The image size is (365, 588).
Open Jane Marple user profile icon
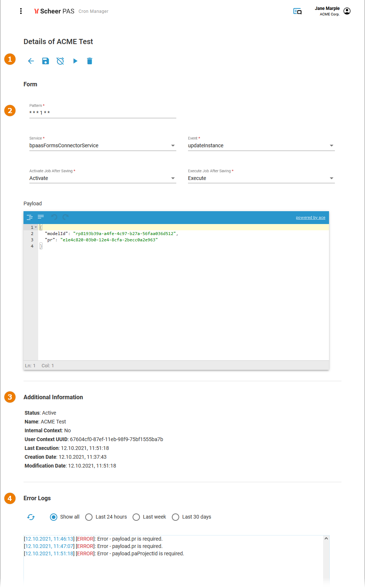(347, 11)
